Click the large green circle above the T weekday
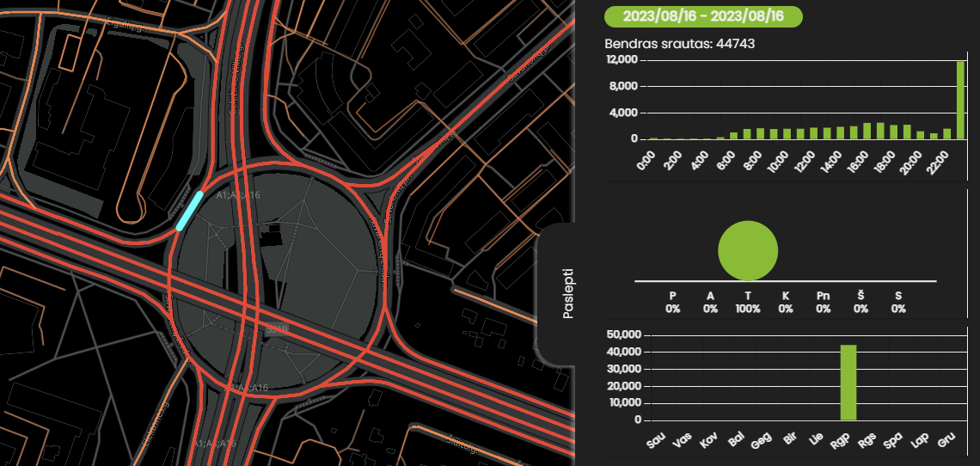The height and width of the screenshot is (466, 980). point(748,250)
